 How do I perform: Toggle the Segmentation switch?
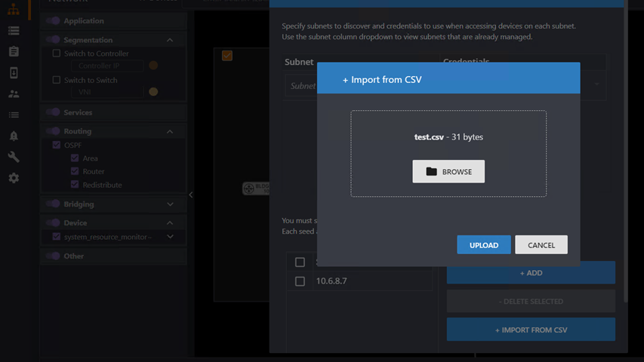[53, 39]
